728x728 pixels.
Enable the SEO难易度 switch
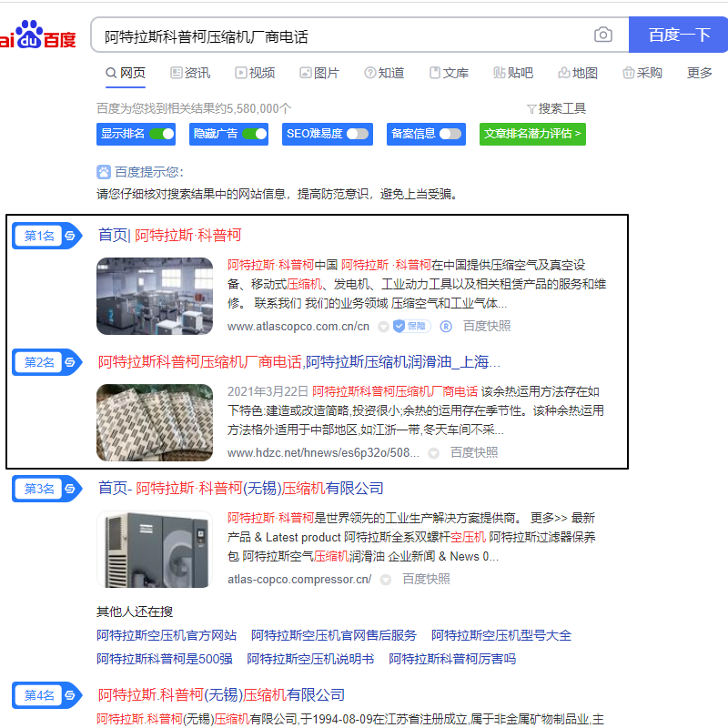click(x=358, y=134)
